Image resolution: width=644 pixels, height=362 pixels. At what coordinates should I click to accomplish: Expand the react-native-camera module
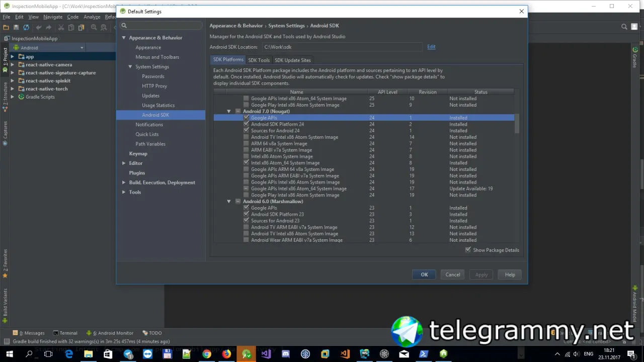pyautogui.click(x=13, y=65)
